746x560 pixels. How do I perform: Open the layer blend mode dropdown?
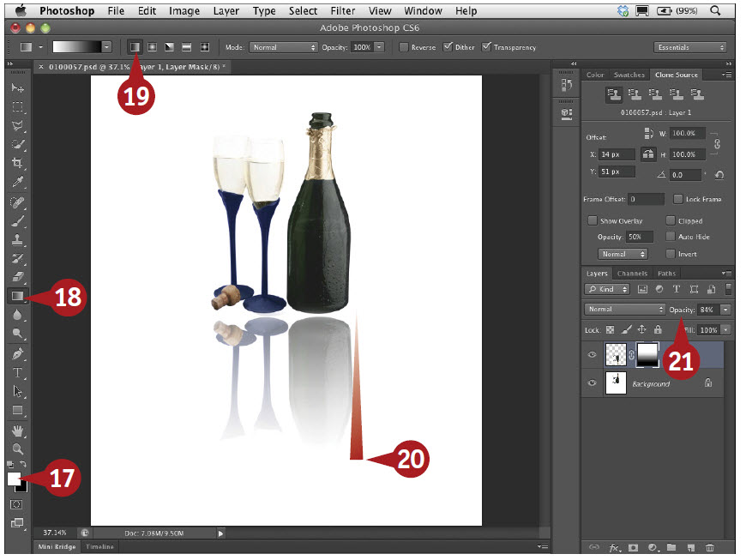pos(625,310)
